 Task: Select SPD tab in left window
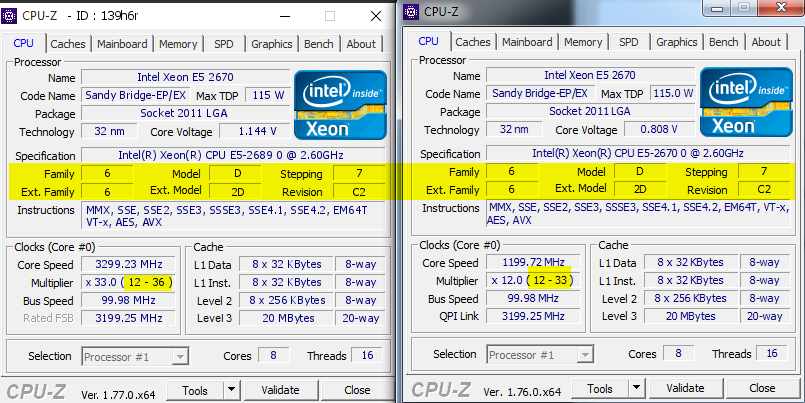(x=224, y=44)
